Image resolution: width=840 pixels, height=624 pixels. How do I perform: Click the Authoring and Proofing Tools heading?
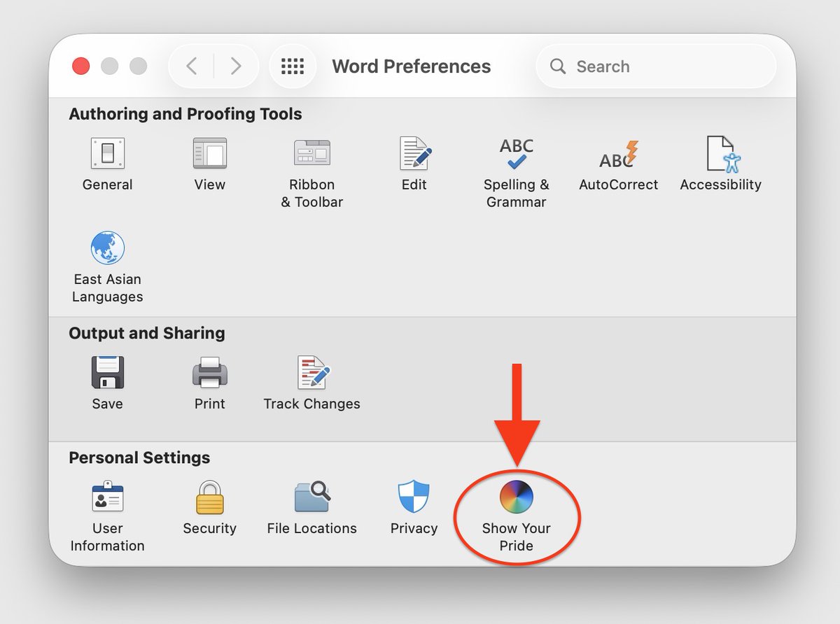pos(185,114)
